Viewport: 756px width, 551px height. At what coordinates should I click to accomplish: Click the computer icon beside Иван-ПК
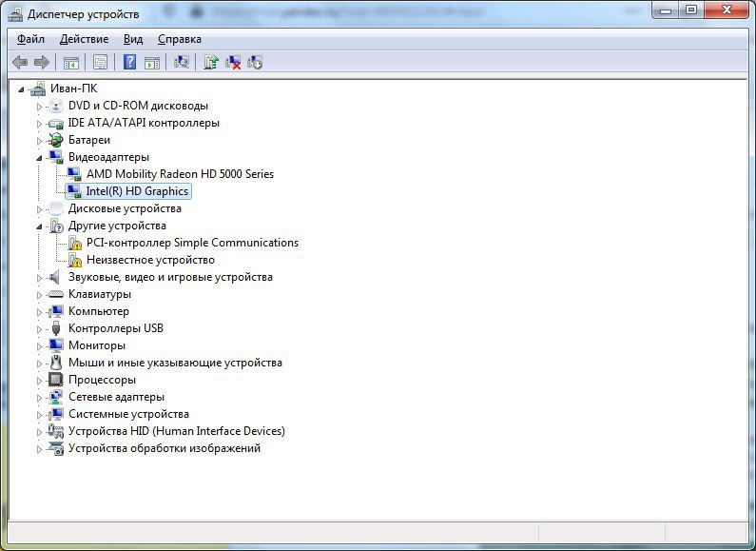pyautogui.click(x=38, y=89)
